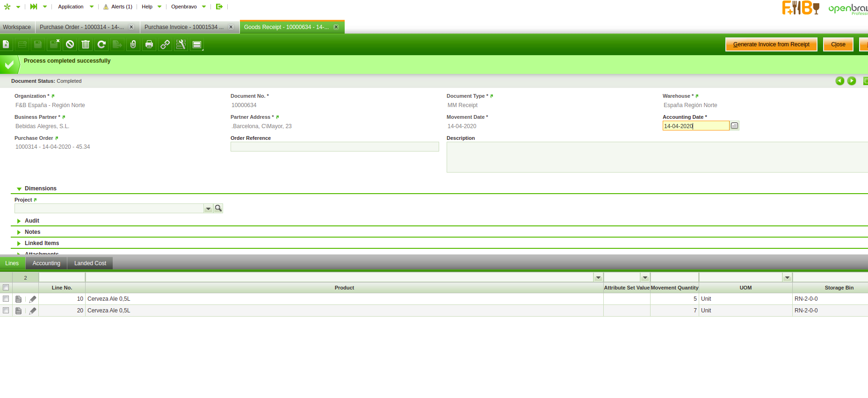Tick the checkbox for line 10
Viewport: 868px width, 398px height.
click(x=6, y=299)
